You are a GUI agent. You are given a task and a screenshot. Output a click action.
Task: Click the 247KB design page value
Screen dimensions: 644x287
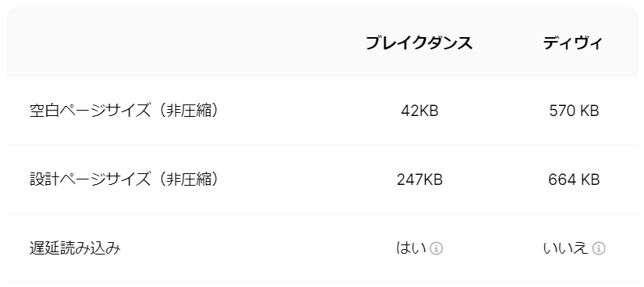click(420, 179)
